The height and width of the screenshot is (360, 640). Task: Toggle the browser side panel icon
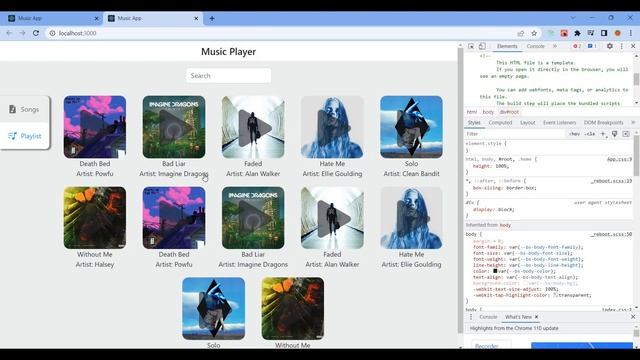pos(604,33)
